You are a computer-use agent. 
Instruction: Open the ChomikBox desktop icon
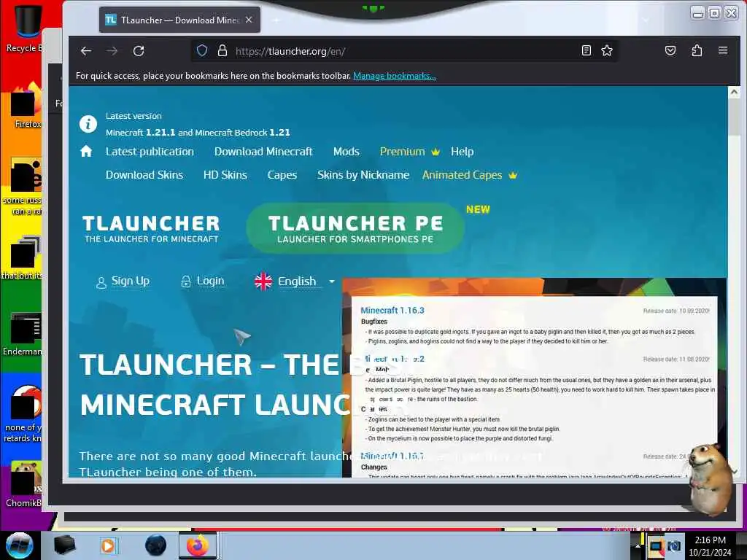pos(24,485)
